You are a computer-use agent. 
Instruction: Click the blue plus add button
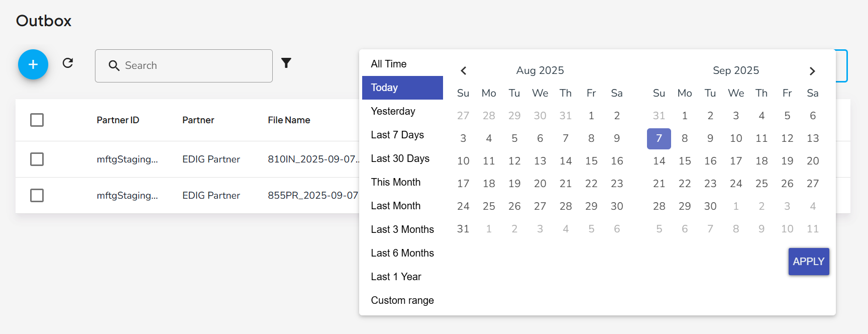(33, 64)
